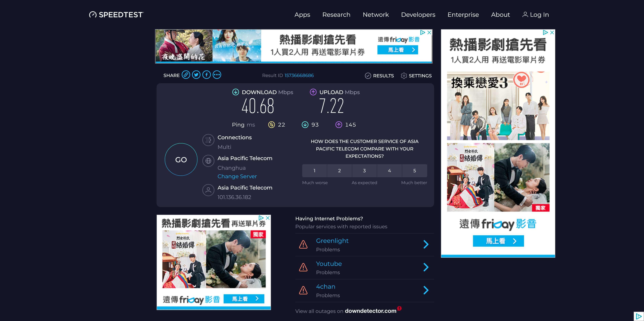Open Youtube problems link
The image size is (644, 321).
[329, 264]
